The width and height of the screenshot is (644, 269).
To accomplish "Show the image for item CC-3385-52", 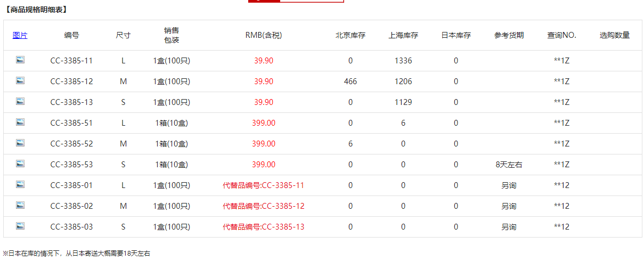I will pos(20,143).
